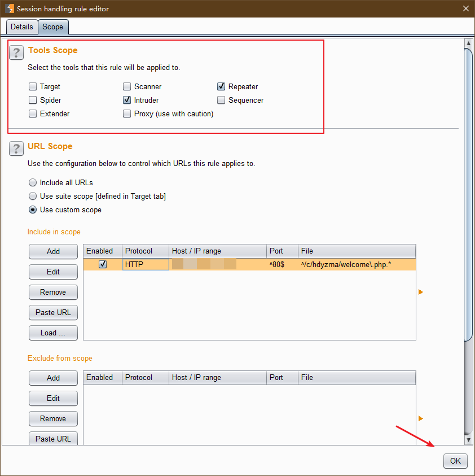Screen dimensions: 475x476
Task: Enable Proxy (use with caution) checkbox
Action: (127, 114)
